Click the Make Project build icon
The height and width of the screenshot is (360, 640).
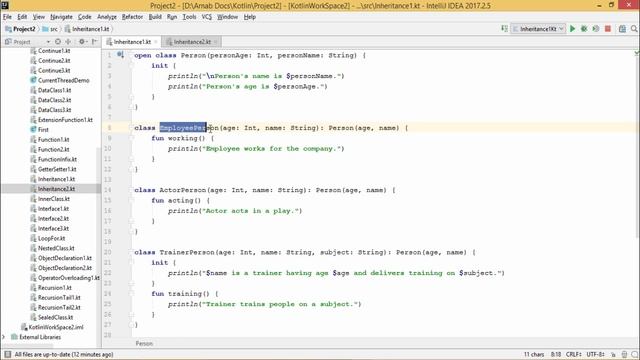[x=504, y=29]
